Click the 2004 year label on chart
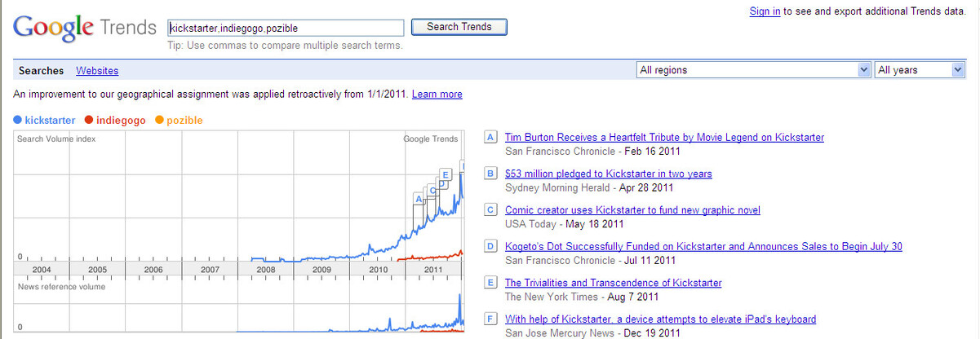Image resolution: width=980 pixels, height=339 pixels. 41,270
